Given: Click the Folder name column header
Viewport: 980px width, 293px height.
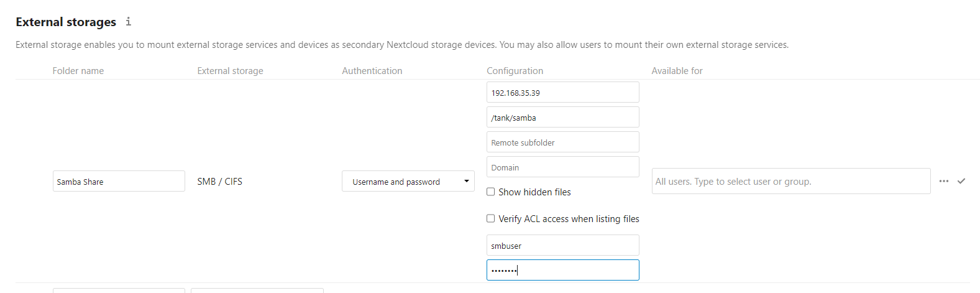Looking at the screenshot, I should click(78, 71).
